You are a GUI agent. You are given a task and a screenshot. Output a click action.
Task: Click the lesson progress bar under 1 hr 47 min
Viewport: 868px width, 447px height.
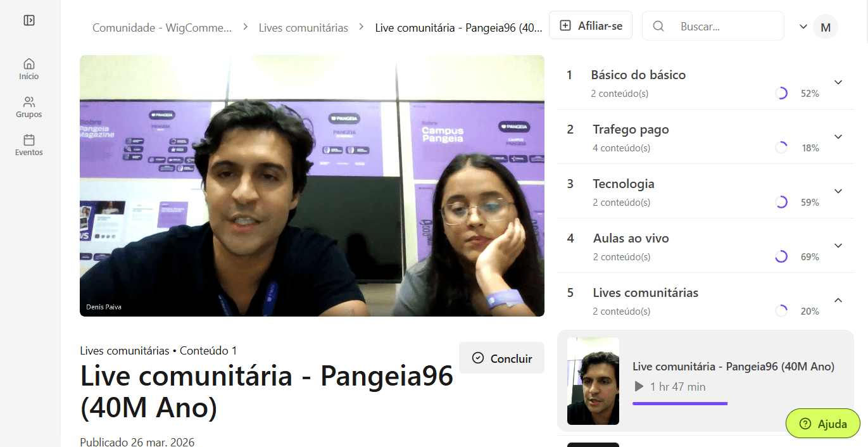[x=680, y=403]
